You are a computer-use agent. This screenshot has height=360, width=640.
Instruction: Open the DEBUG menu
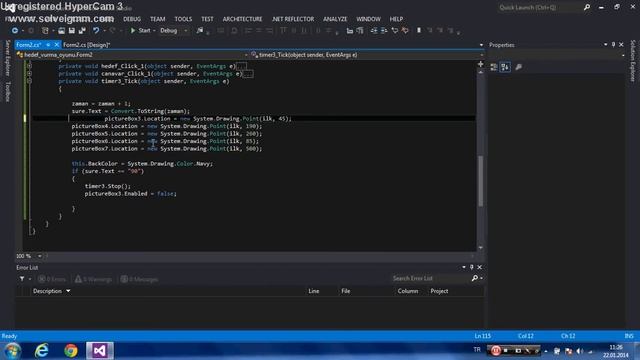tap(132, 19)
